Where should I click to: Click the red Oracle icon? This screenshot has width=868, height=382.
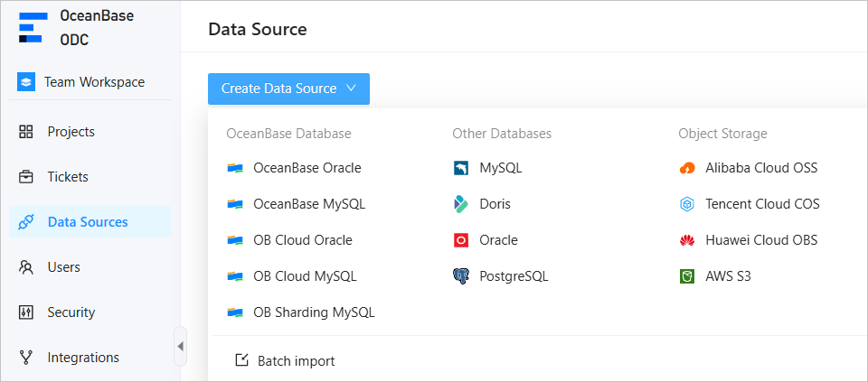461,240
